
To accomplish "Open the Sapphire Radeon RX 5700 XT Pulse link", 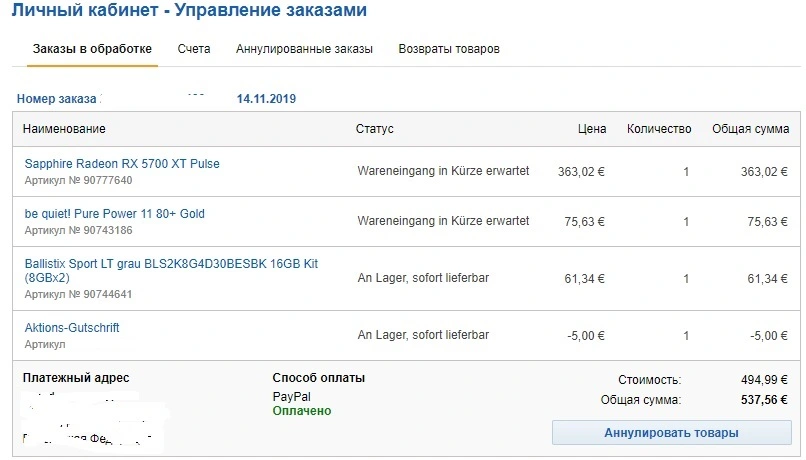I will [x=122, y=163].
